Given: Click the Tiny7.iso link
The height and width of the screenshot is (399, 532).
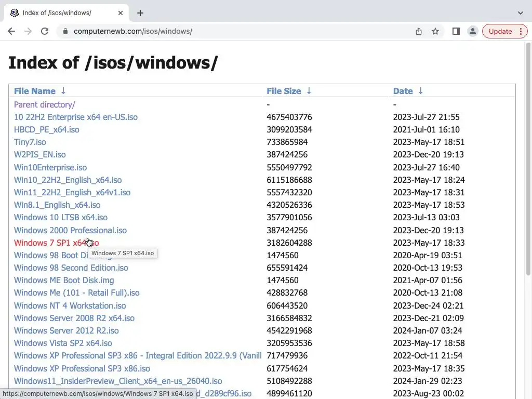Looking at the screenshot, I should 30,142.
